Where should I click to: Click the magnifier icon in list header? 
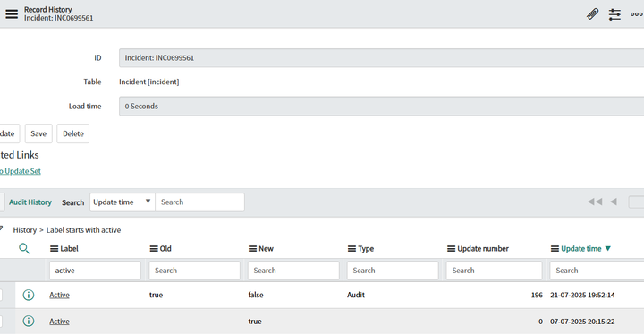pyautogui.click(x=24, y=249)
